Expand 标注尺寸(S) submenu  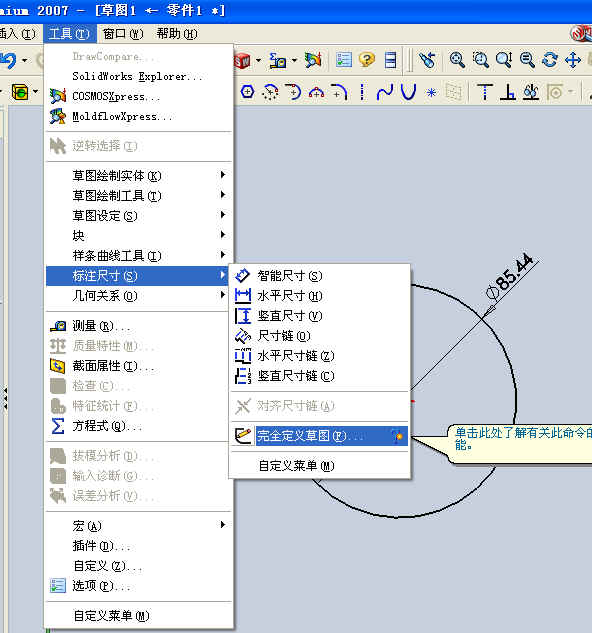click(138, 276)
